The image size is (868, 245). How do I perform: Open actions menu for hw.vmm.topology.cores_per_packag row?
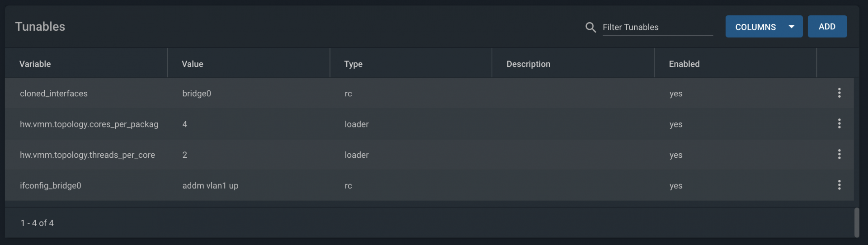point(839,123)
